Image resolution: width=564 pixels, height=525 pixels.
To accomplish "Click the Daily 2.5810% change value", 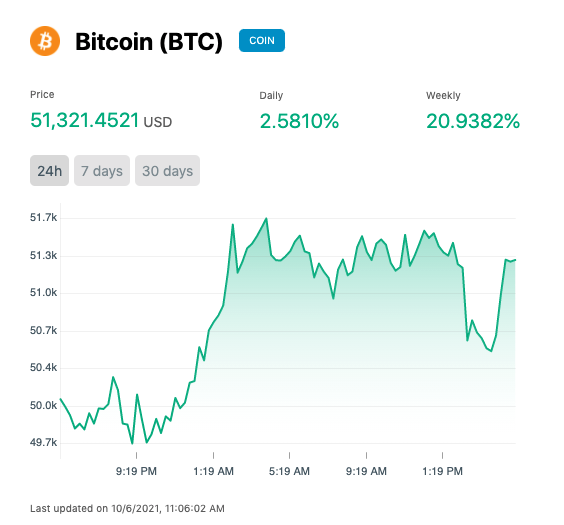I will point(299,121).
